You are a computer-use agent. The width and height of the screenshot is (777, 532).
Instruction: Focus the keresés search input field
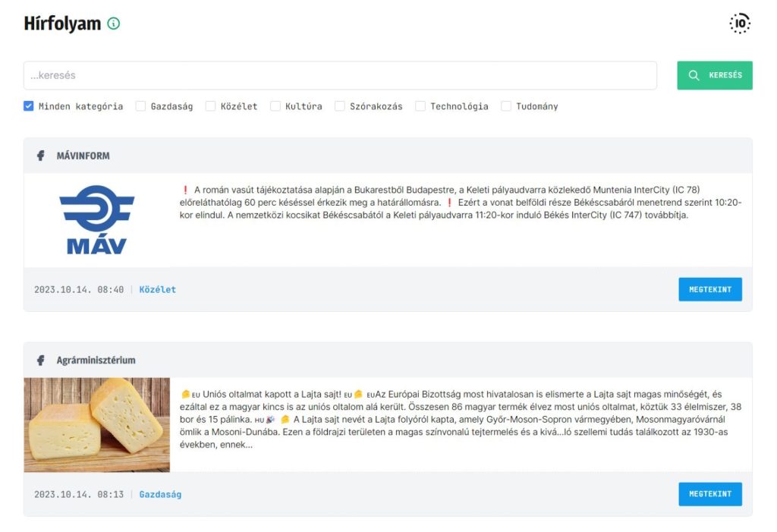(340, 75)
